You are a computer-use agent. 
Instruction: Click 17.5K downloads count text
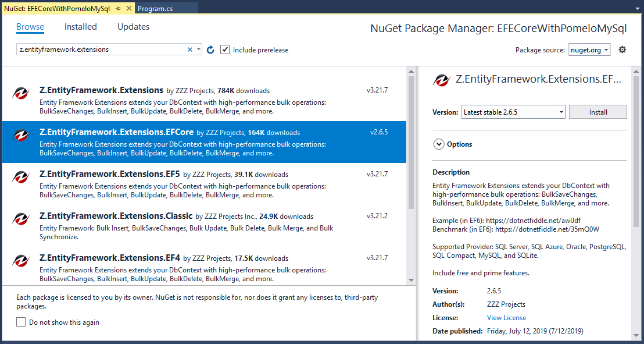pyautogui.click(x=261, y=258)
